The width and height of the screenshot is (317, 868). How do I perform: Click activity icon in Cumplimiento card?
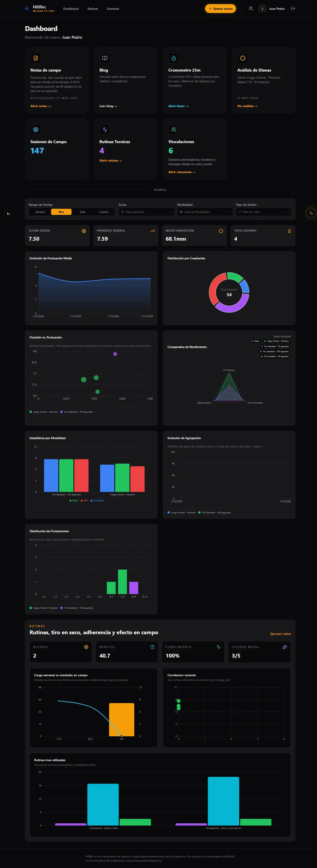(x=218, y=647)
